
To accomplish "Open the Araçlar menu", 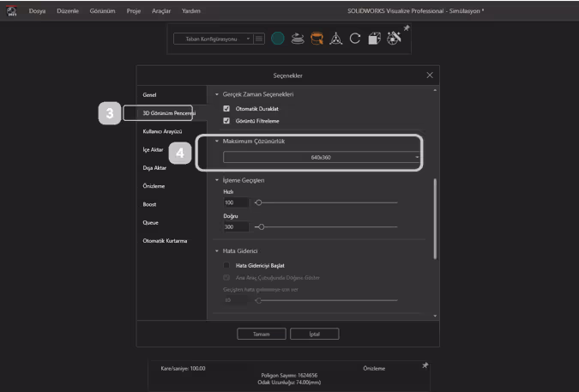I will [161, 11].
